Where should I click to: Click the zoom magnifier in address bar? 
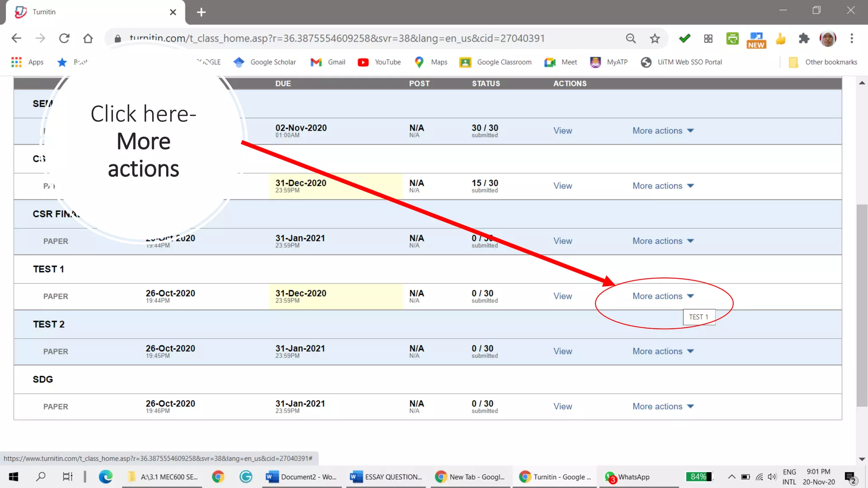pos(631,39)
